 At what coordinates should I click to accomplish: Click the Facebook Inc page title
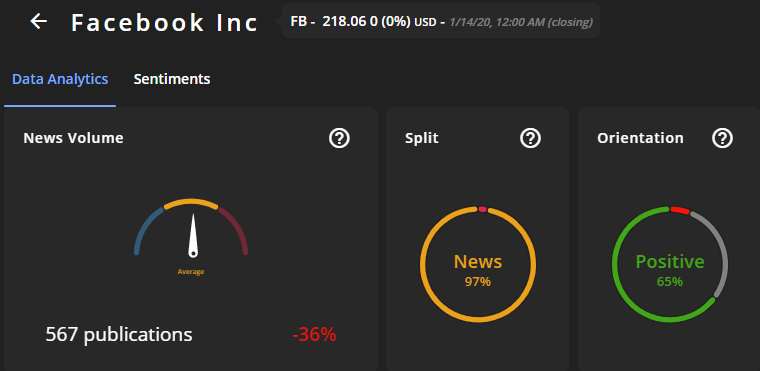[164, 22]
